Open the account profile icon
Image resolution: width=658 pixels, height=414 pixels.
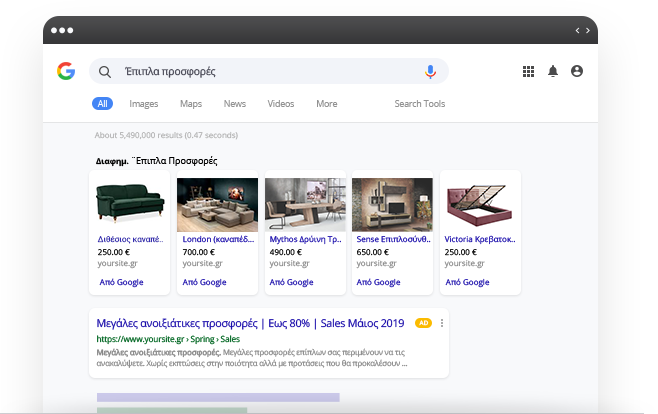point(577,72)
